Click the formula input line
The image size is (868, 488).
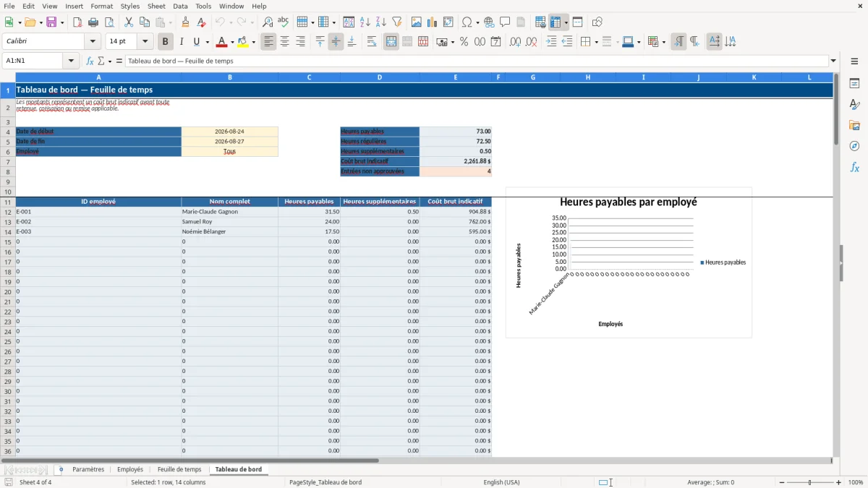(x=477, y=61)
